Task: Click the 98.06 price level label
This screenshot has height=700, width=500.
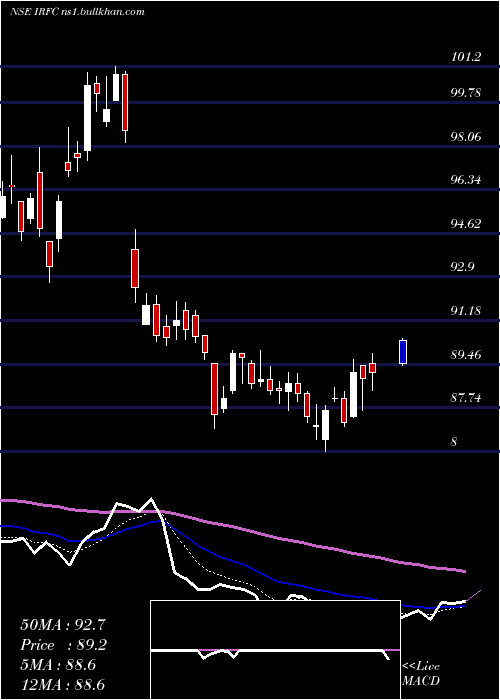Action: (x=467, y=137)
